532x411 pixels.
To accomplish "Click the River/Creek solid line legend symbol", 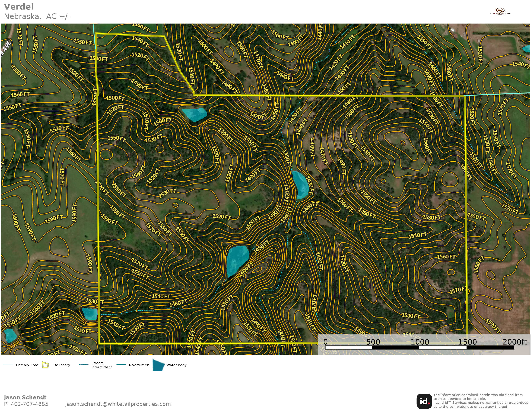I will pyautogui.click(x=121, y=364).
